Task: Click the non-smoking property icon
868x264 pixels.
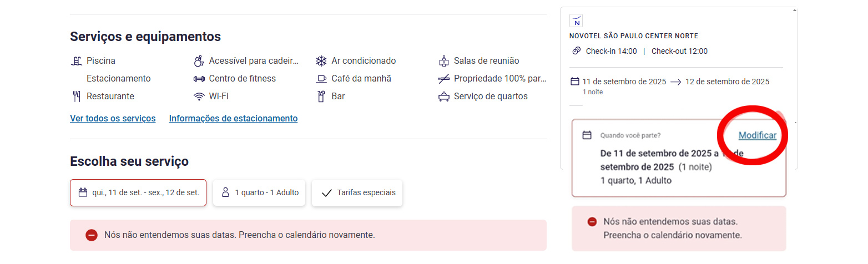Action: tap(443, 79)
